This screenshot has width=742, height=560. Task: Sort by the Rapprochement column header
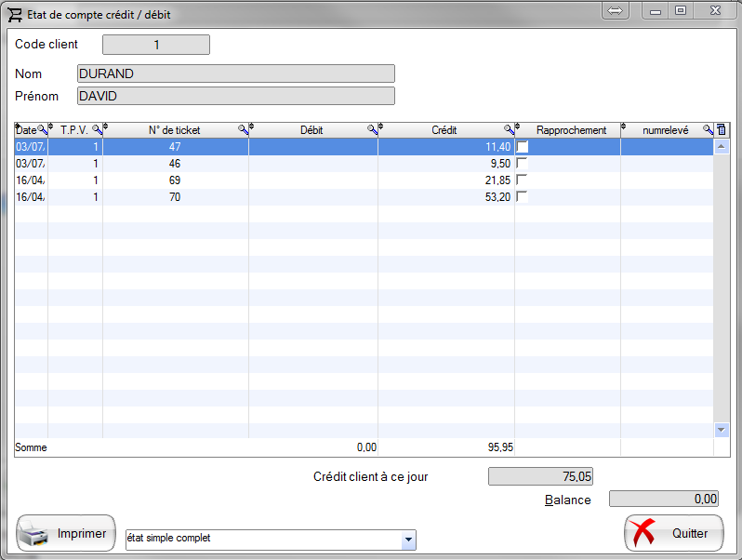pos(571,130)
